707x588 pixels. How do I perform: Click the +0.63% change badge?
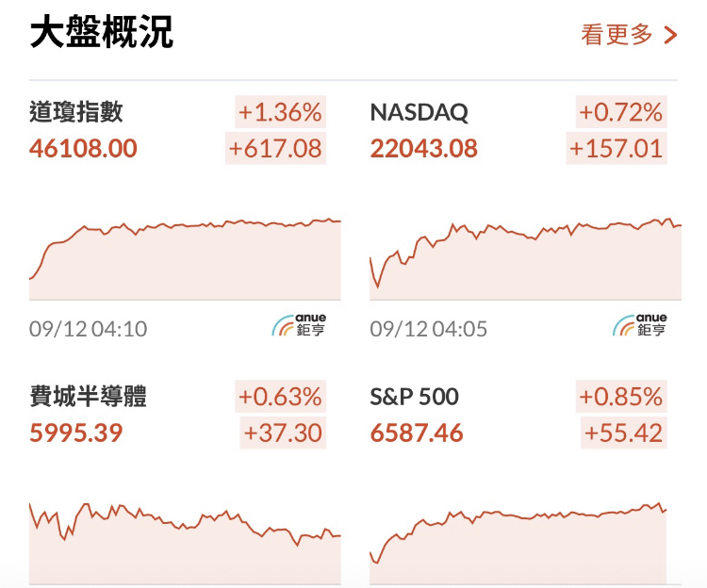[280, 397]
